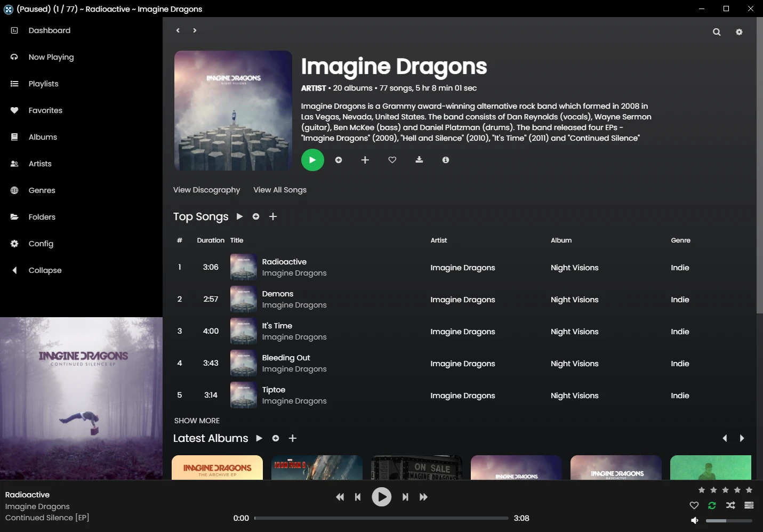Click the green play artist button
This screenshot has height=532, width=763.
tap(312, 160)
